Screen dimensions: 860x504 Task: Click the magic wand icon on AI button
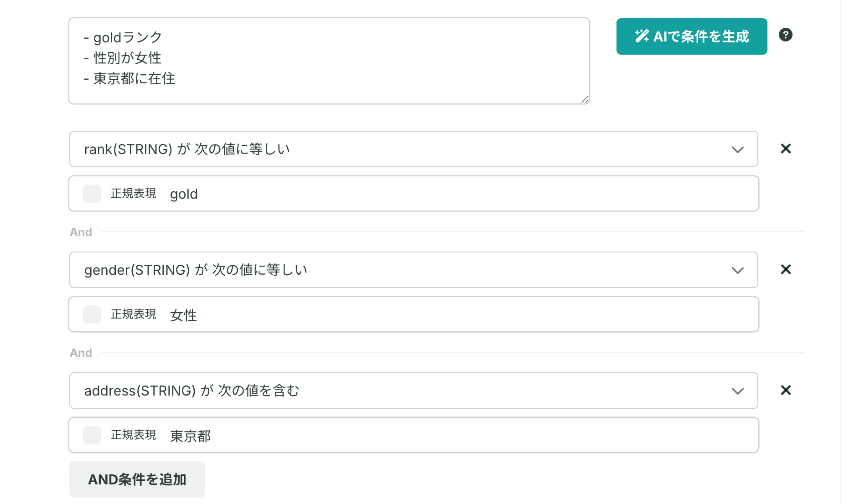[x=642, y=36]
